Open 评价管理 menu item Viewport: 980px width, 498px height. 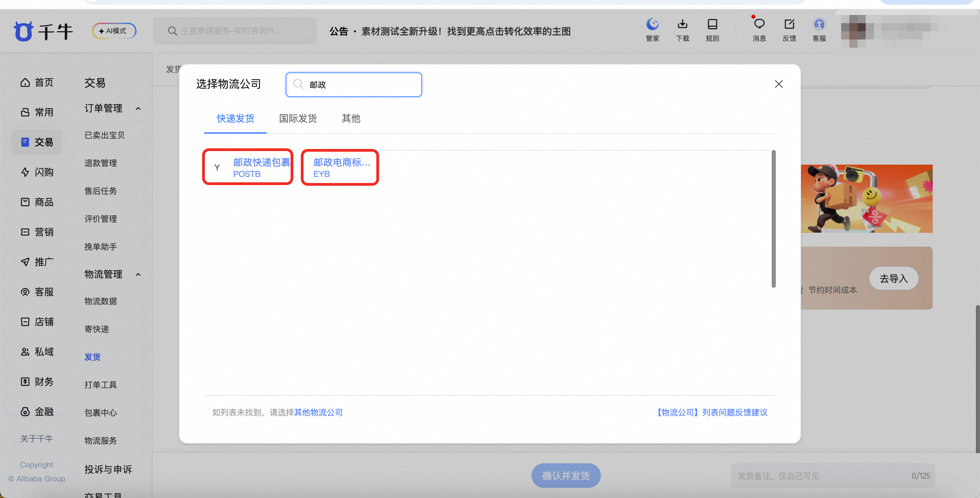101,219
